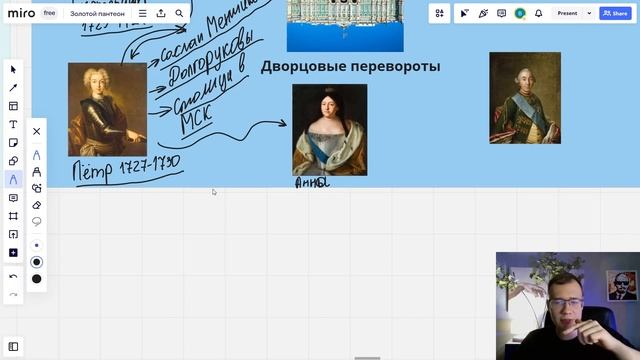Image resolution: width=640 pixels, height=360 pixels.
Task: Open notifications bell
Action: (x=538, y=13)
